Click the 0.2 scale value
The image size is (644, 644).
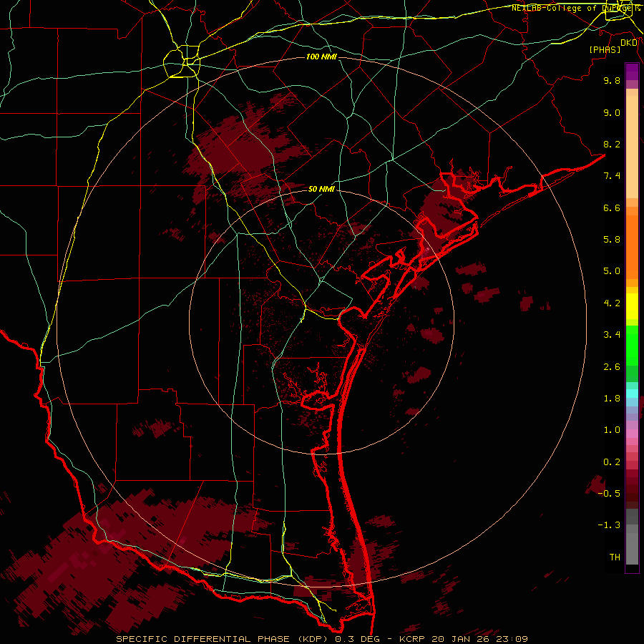(612, 462)
